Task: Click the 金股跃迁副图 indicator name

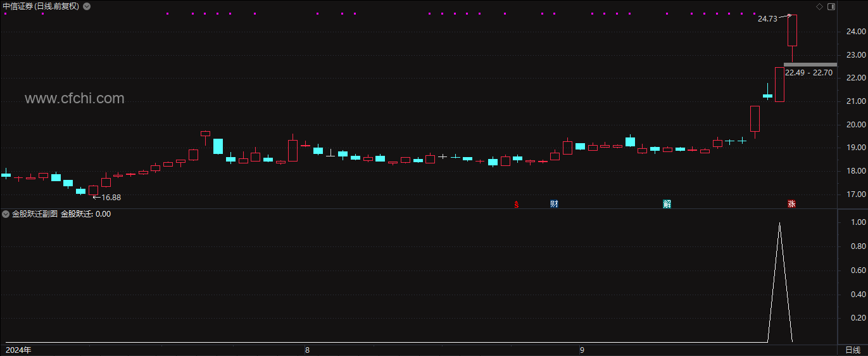Action: [x=35, y=214]
